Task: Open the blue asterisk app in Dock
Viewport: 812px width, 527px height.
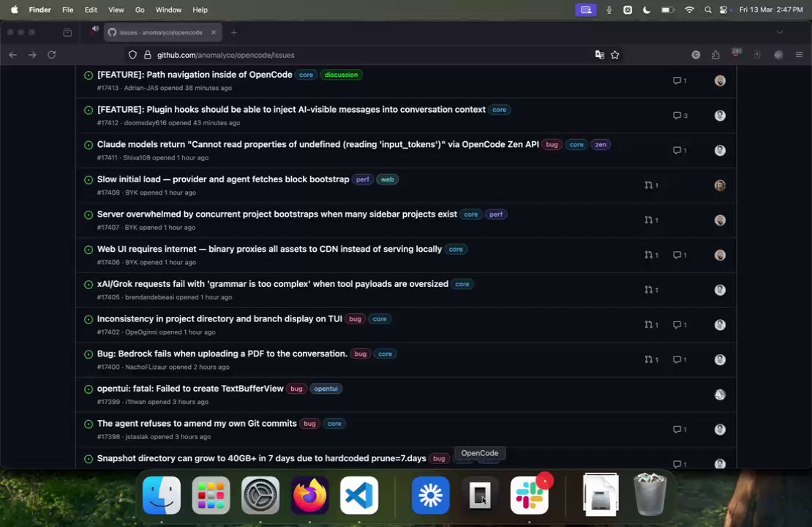Action: [x=430, y=496]
